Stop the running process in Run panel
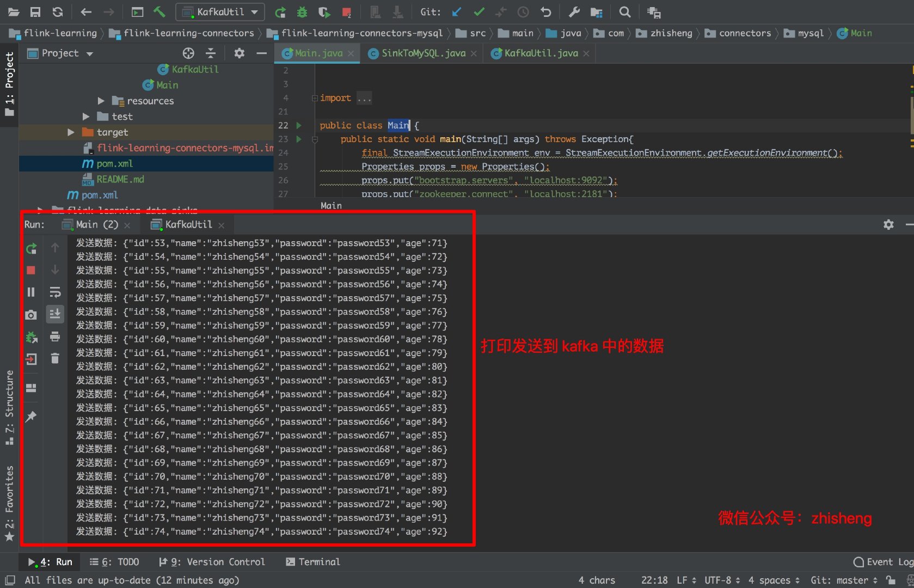The width and height of the screenshot is (914, 588). tap(31, 271)
